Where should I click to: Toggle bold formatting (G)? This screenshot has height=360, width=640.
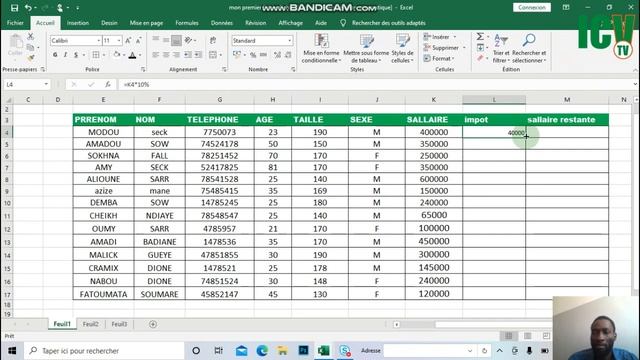[x=55, y=55]
